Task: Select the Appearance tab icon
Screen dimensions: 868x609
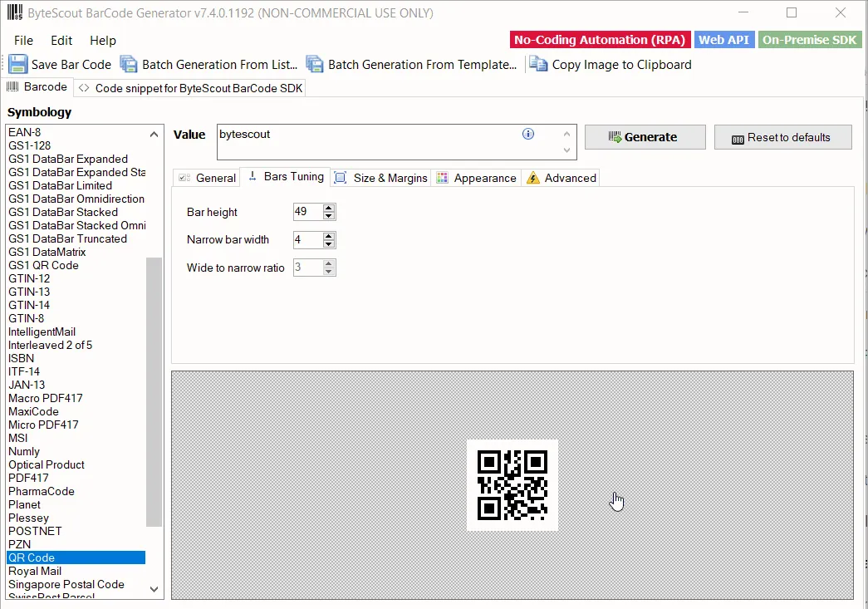Action: (x=443, y=177)
